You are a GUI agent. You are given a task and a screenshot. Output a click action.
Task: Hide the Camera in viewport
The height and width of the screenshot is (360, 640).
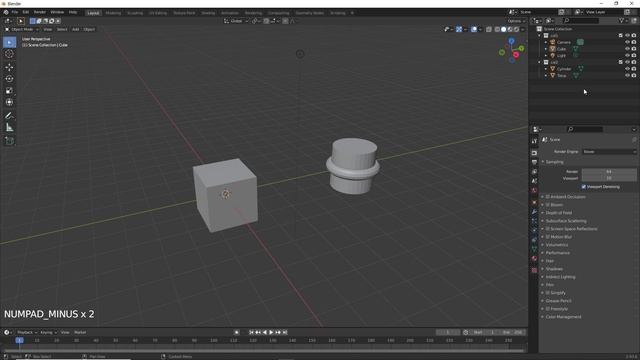[x=627, y=42]
